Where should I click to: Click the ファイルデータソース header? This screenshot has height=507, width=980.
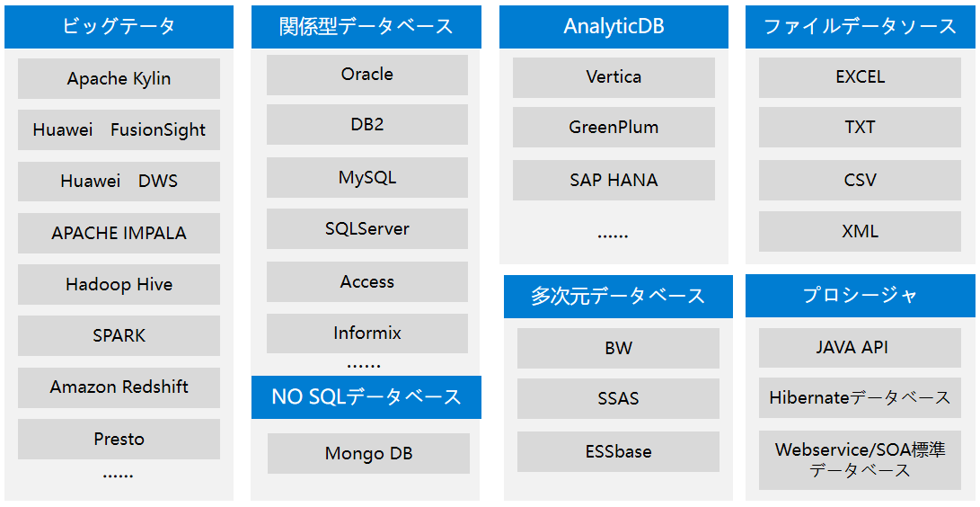click(x=860, y=27)
